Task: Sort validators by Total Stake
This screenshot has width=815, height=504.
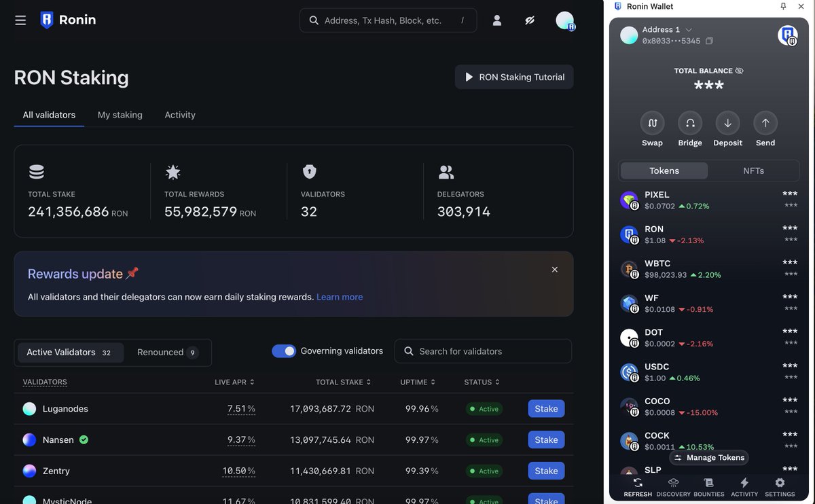Action: [x=343, y=382]
